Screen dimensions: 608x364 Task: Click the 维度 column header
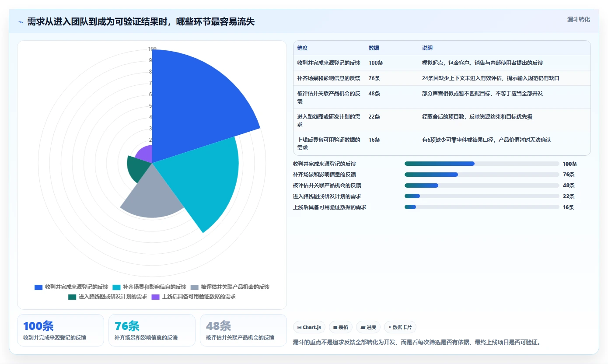point(302,48)
